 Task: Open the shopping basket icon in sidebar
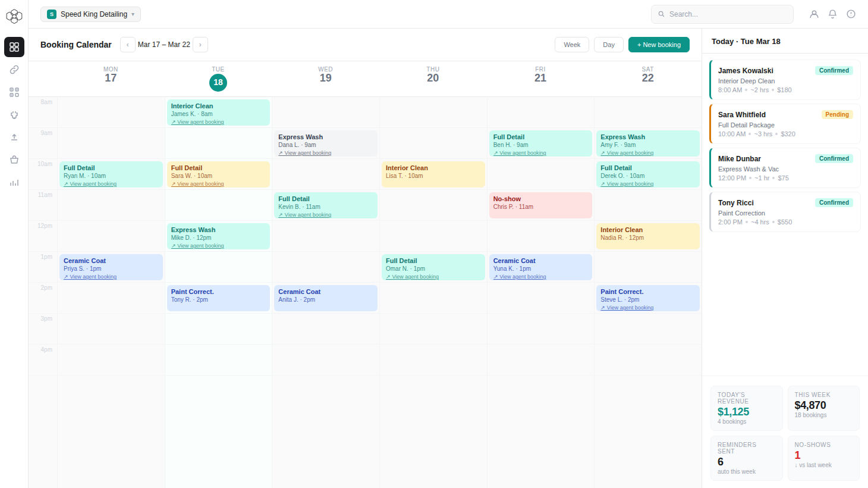[x=14, y=160]
